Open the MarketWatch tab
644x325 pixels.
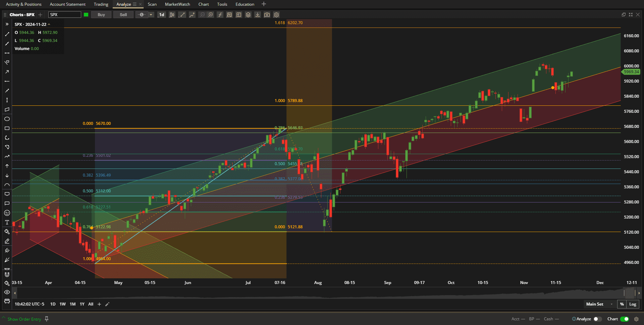pyautogui.click(x=177, y=4)
